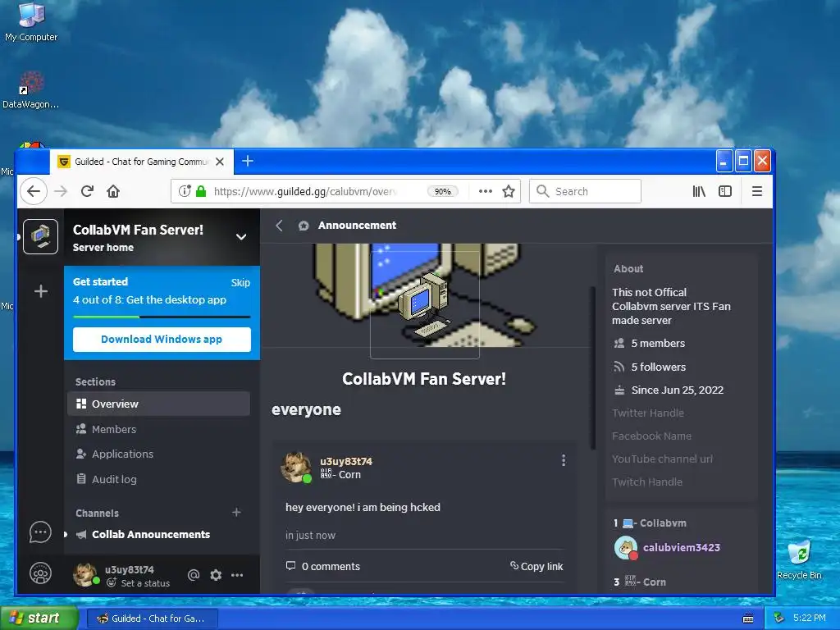The image size is (840, 630).
Task: Open page actions three-dot menu in address bar
Action: tap(486, 191)
